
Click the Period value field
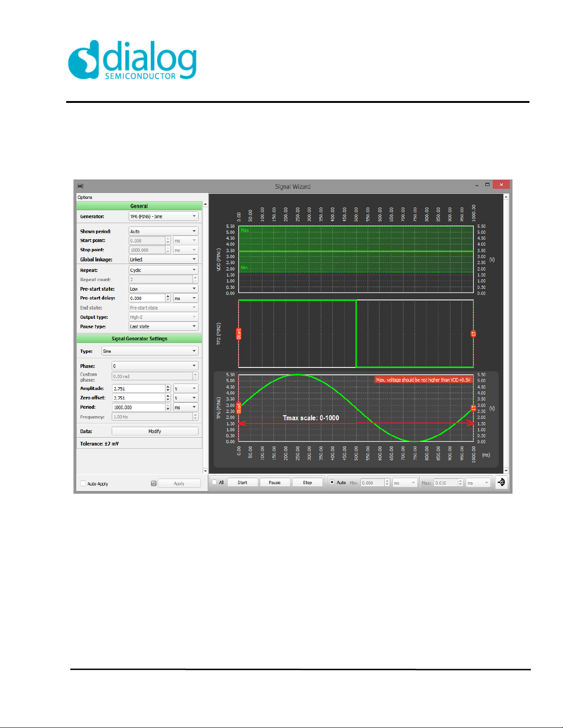(x=138, y=407)
